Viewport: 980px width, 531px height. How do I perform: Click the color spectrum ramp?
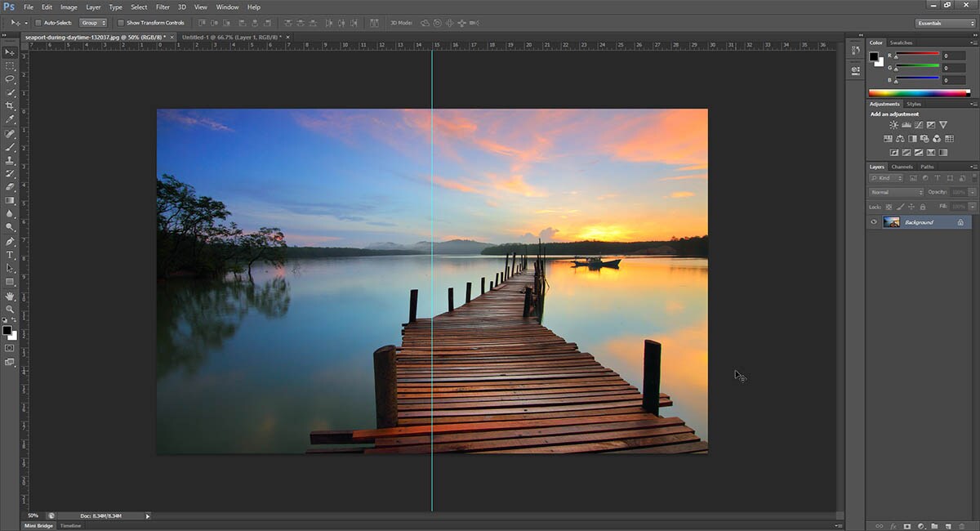click(x=918, y=93)
